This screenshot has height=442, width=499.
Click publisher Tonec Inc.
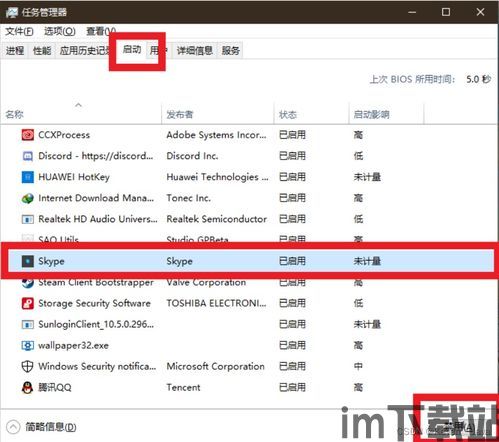coord(188,198)
